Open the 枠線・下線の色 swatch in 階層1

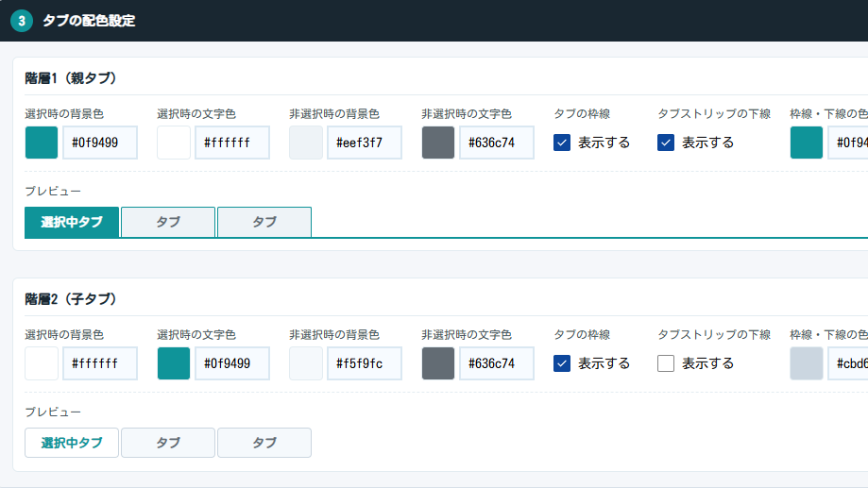[x=807, y=143]
